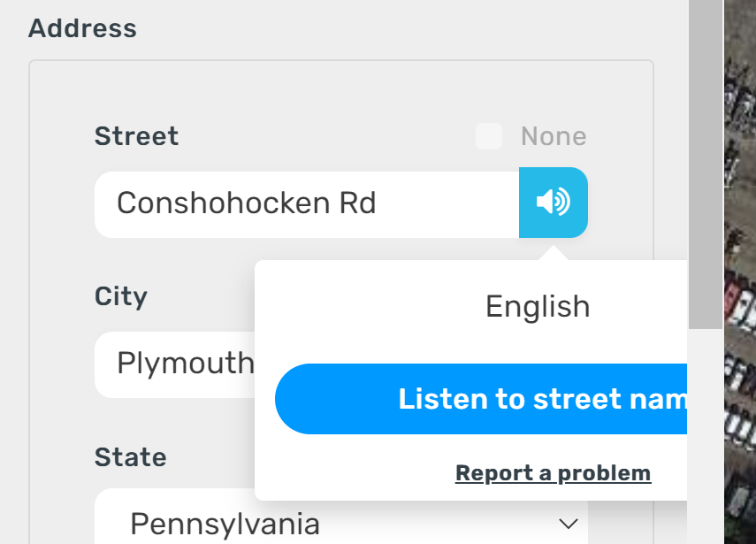Viewport: 756px width, 544px height.
Task: Click the popup's pointer arrow under speaker
Action: (553, 253)
